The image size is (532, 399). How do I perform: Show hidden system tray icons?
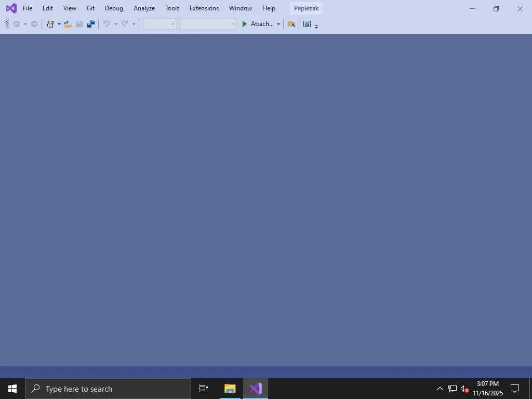[440, 389]
